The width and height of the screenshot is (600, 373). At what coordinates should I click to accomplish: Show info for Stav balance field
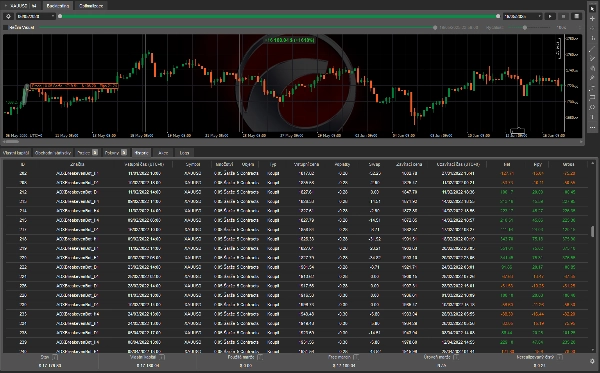coord(55,357)
